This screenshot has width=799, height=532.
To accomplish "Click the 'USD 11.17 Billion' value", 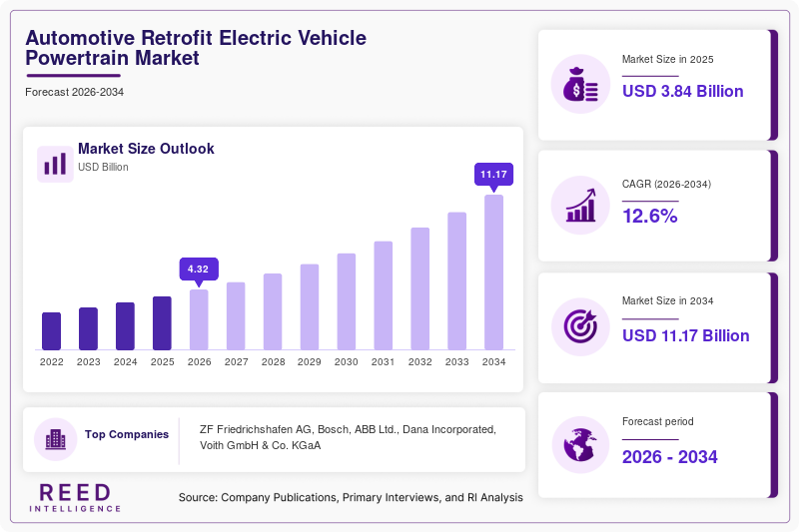I will pos(686,335).
